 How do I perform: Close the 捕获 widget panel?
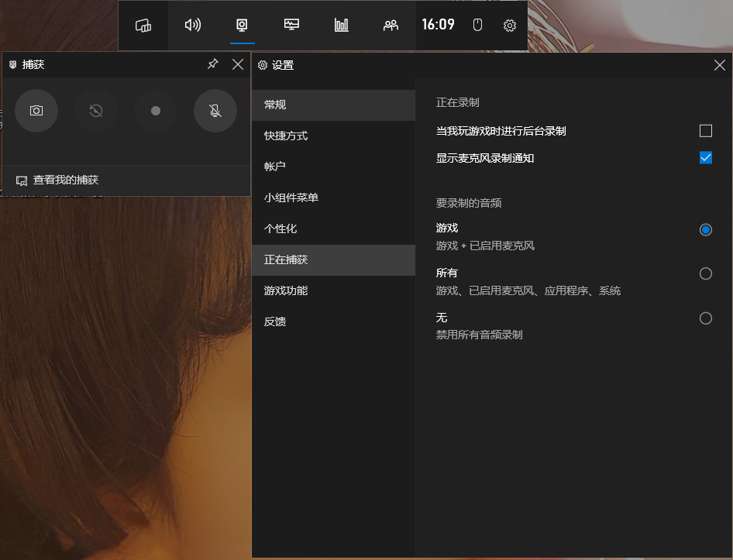238,64
